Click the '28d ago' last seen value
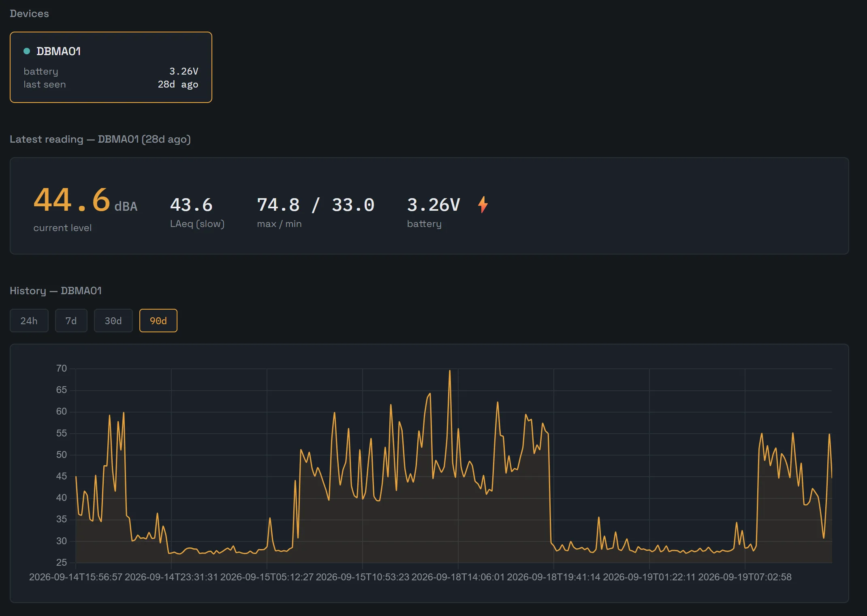 178,84
